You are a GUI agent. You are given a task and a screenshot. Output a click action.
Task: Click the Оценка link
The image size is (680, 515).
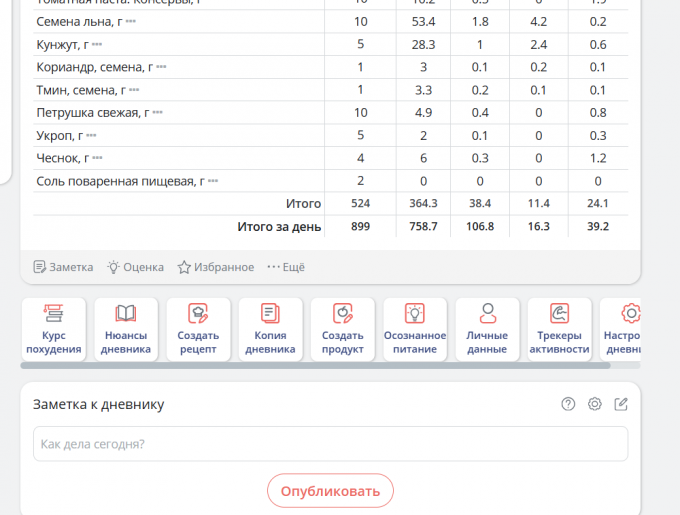(x=136, y=267)
